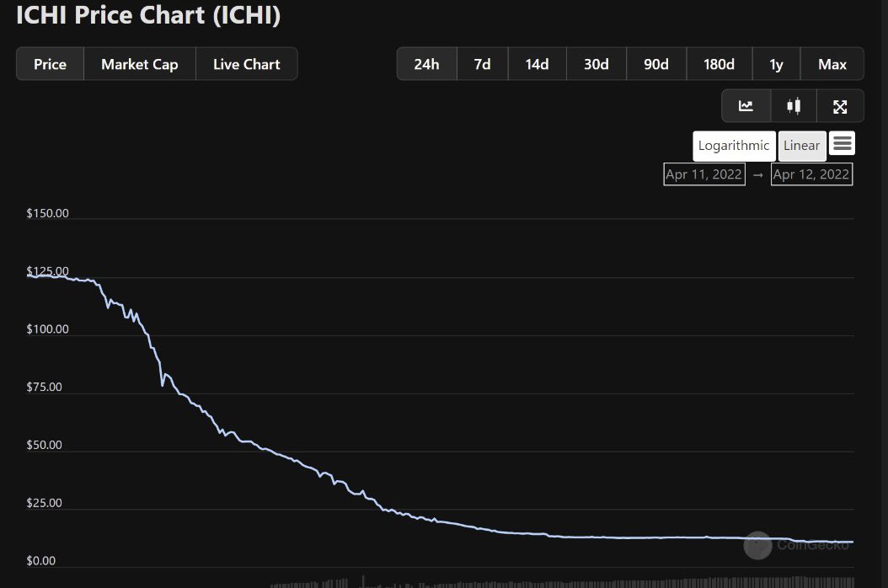This screenshot has height=588, width=888.
Task: Open the Live Chart tab
Action: click(x=246, y=63)
